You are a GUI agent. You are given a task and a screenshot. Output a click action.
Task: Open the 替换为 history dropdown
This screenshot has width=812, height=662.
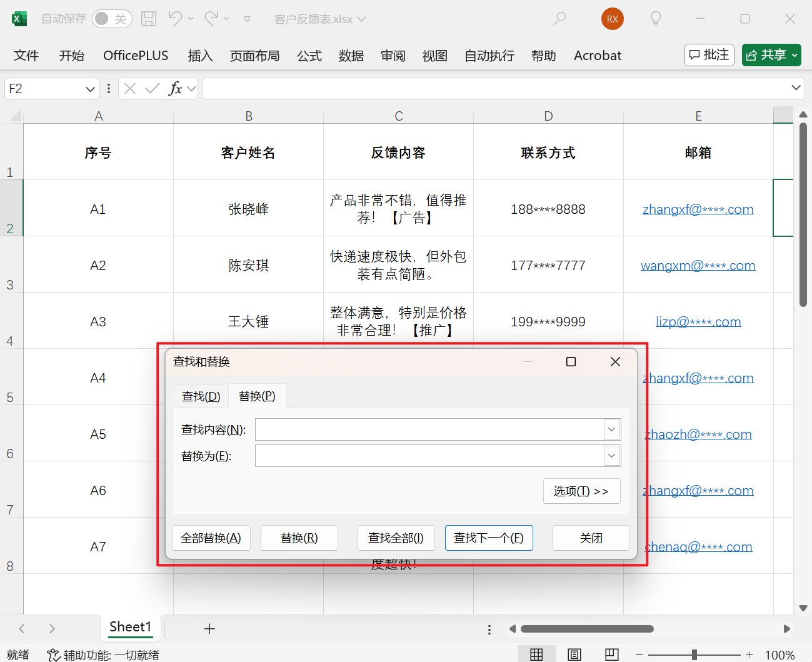click(x=611, y=456)
